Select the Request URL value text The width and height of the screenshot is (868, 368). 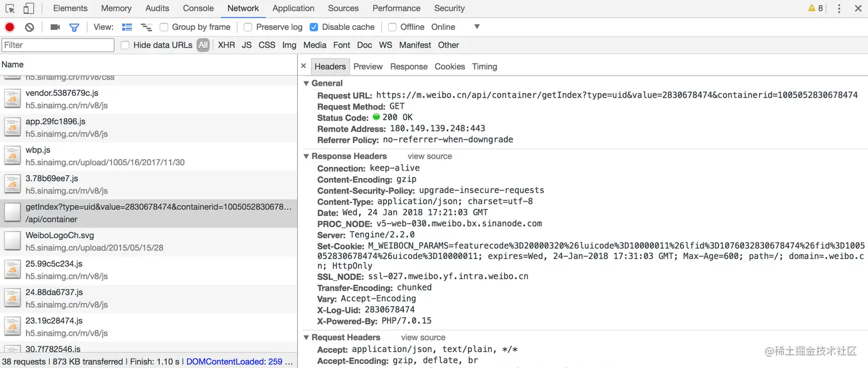point(617,95)
